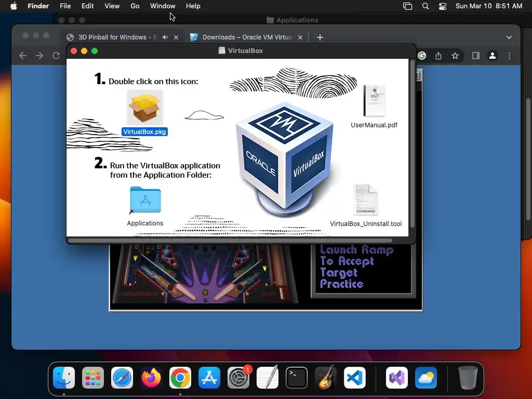The width and height of the screenshot is (532, 399).
Task: Click Chrome's share page icon
Action: click(438, 56)
